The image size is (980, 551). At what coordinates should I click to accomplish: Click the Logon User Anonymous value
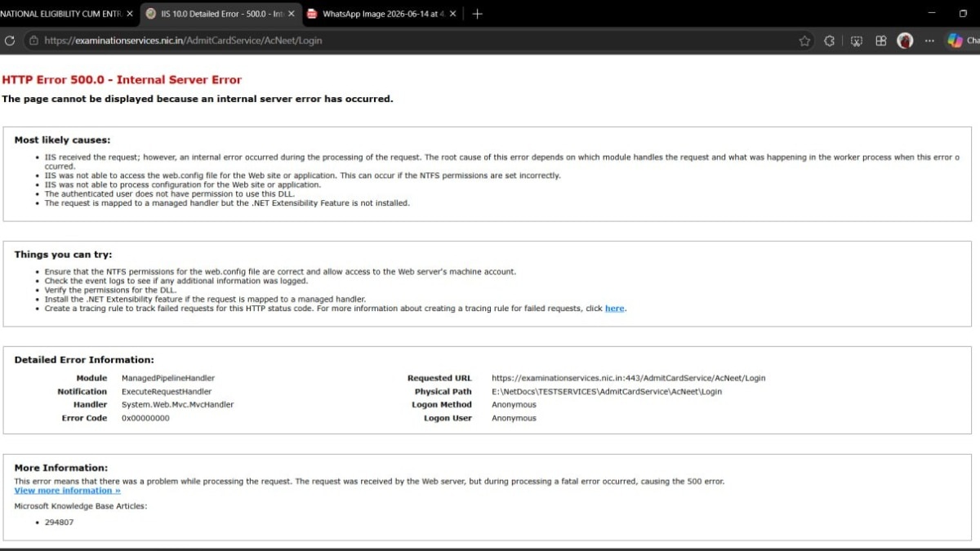[x=514, y=418]
